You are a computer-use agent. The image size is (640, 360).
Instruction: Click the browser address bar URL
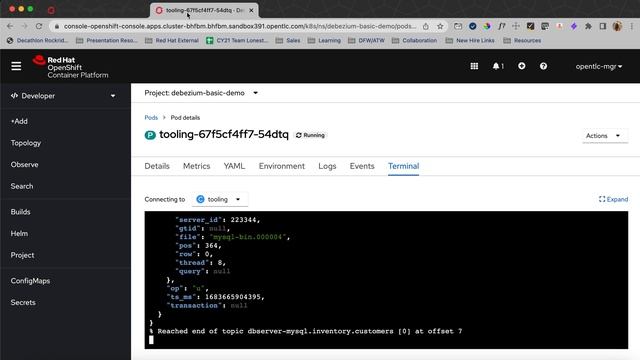point(240,26)
